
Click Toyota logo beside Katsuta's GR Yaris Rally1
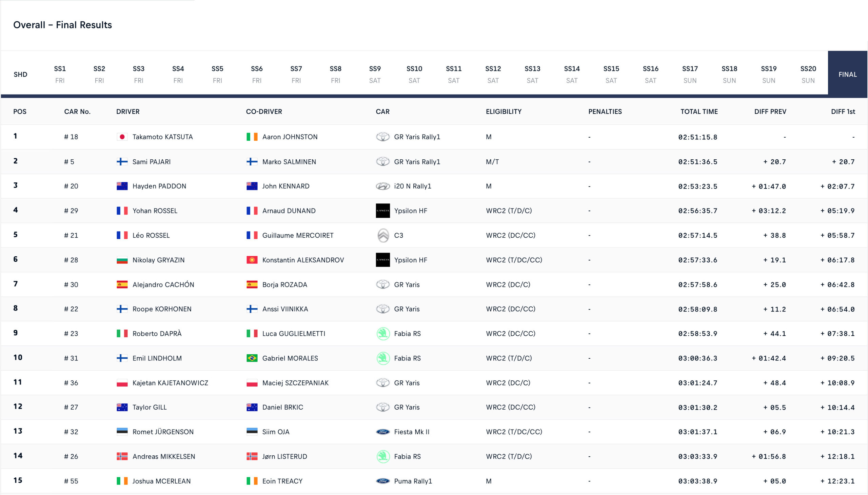pyautogui.click(x=382, y=137)
